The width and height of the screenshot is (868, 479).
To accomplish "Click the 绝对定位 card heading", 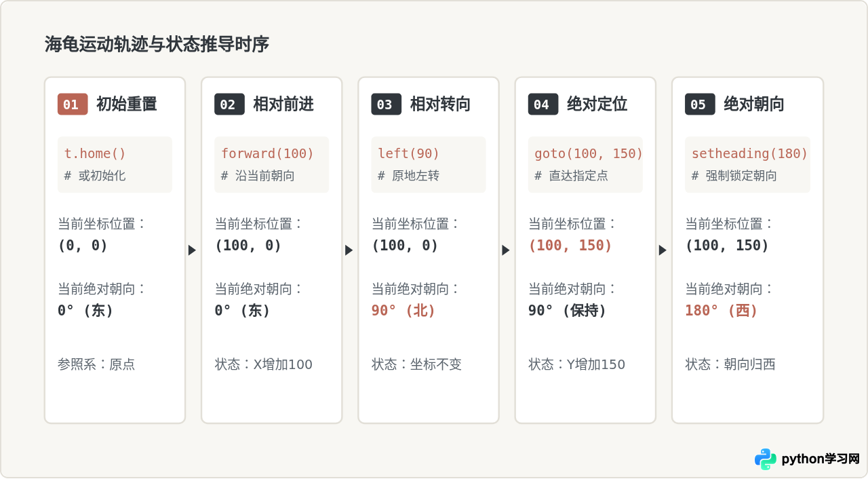I will pos(597,104).
